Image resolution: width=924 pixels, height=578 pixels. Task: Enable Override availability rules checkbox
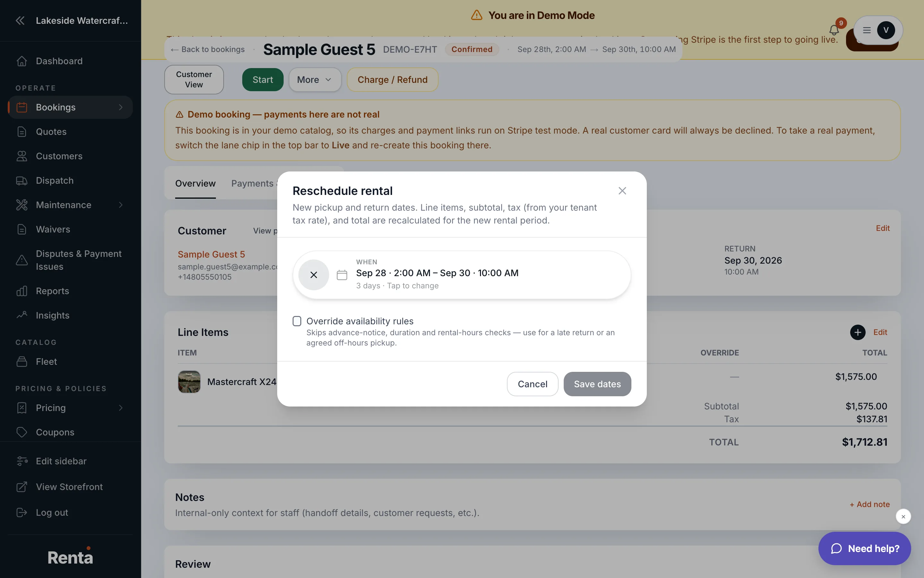pos(297,321)
